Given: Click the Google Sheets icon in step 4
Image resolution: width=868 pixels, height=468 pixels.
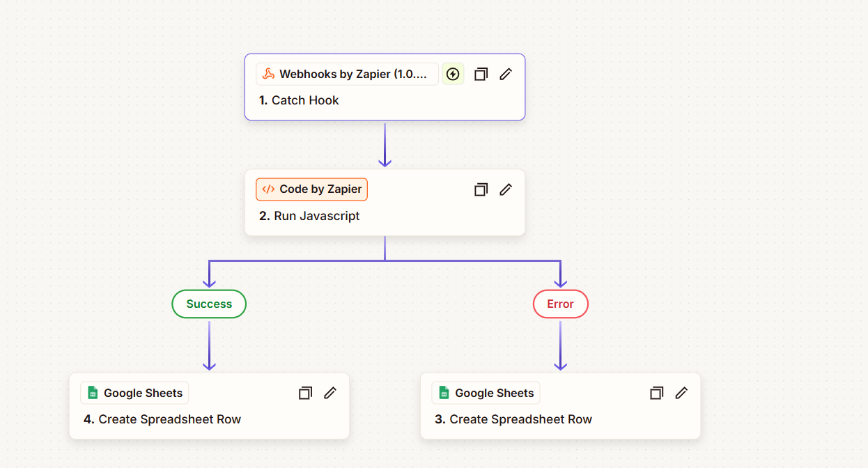Looking at the screenshot, I should pos(93,393).
